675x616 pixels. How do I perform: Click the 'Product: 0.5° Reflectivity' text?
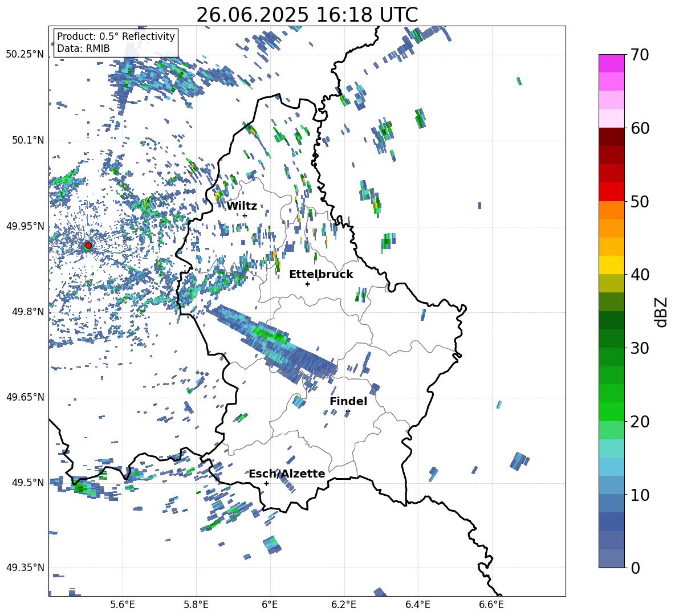pyautogui.click(x=116, y=36)
